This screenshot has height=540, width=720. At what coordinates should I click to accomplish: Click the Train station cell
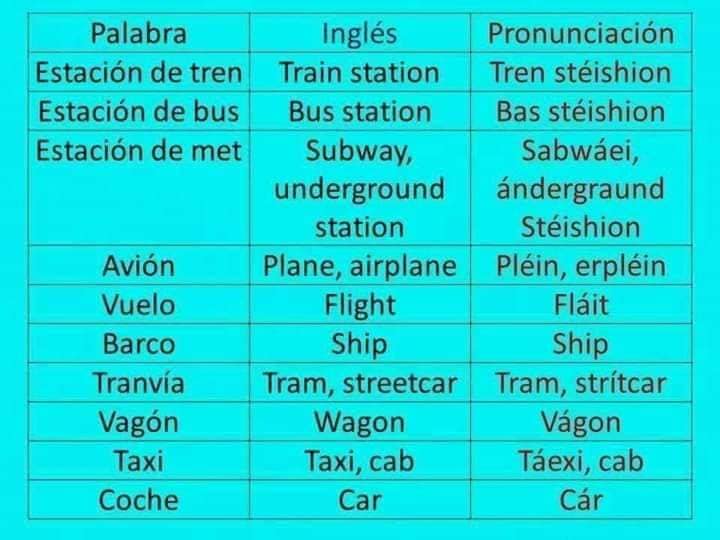360,72
